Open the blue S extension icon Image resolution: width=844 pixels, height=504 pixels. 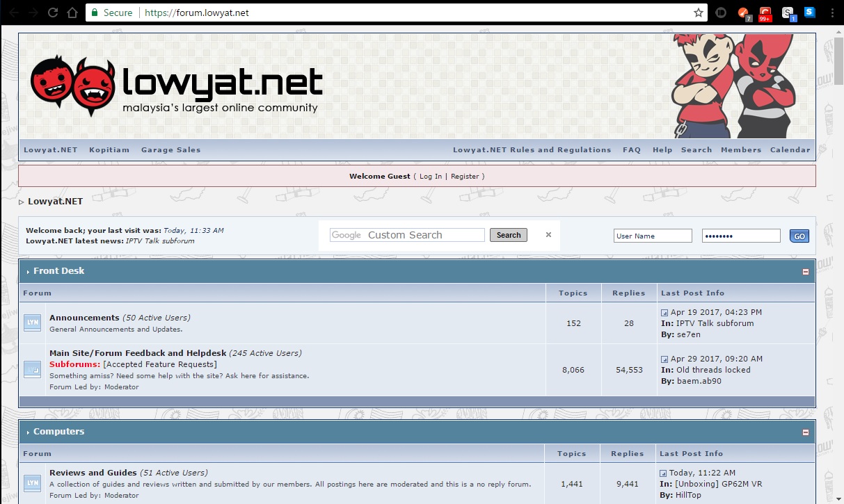tap(809, 12)
